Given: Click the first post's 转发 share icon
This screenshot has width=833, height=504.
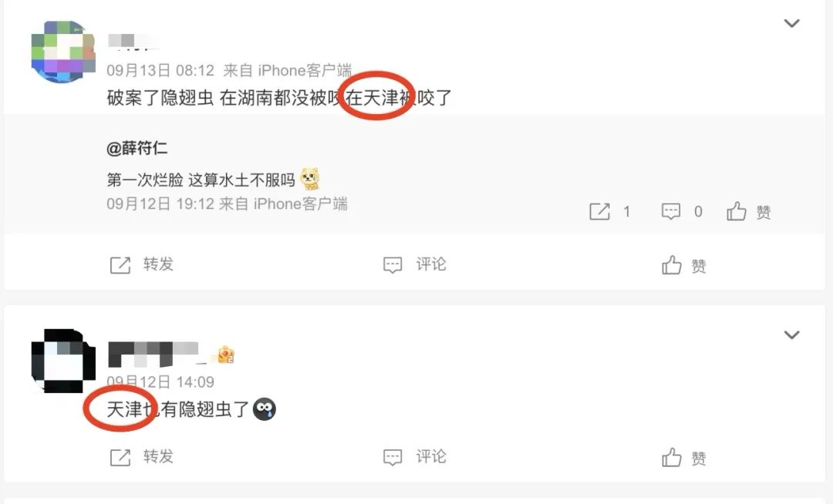Looking at the screenshot, I should [x=120, y=265].
